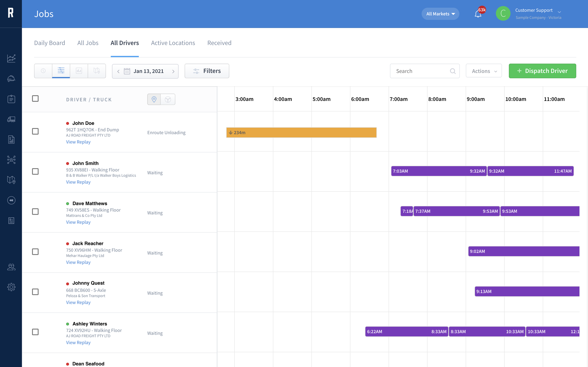Switch to the All Jobs tab
Viewport: 588px width, 367px height.
88,43
